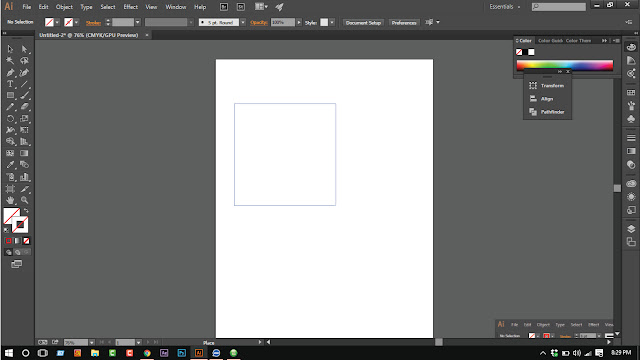Select the Scale tool
Viewport: 640px width, 360px height.
coord(24,119)
